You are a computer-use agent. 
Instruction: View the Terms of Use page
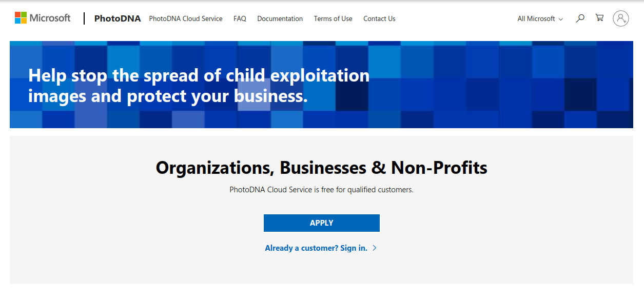point(333,18)
